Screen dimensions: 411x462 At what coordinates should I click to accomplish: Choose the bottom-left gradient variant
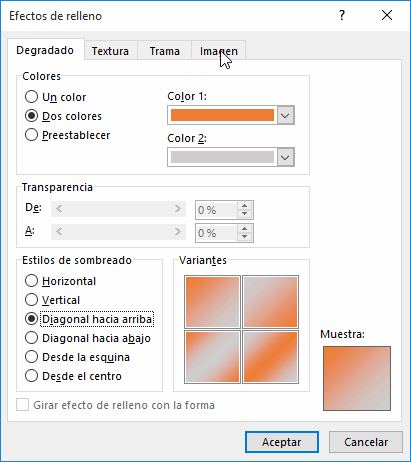213,357
